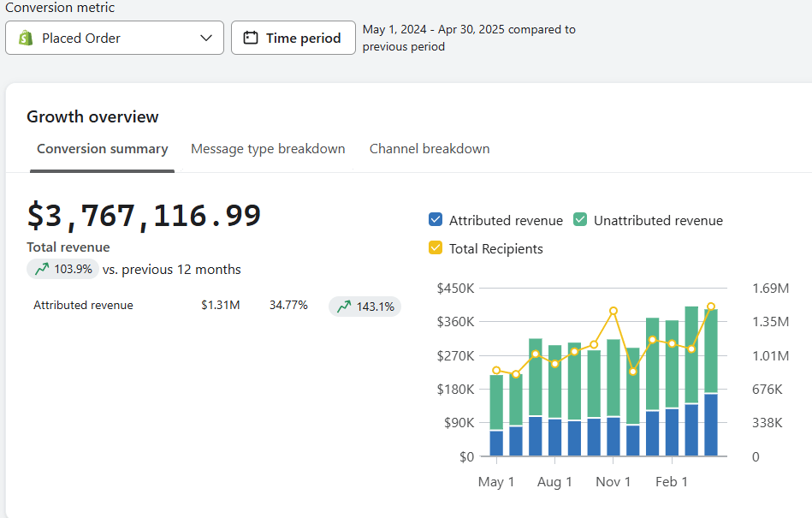812x518 pixels.
Task: Click the May 1 x-axis label
Action: (x=496, y=482)
